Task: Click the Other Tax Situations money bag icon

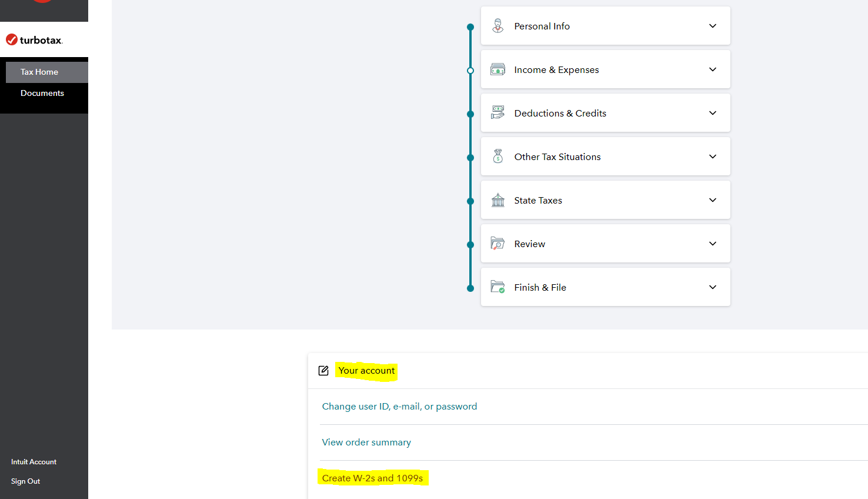Action: point(498,157)
